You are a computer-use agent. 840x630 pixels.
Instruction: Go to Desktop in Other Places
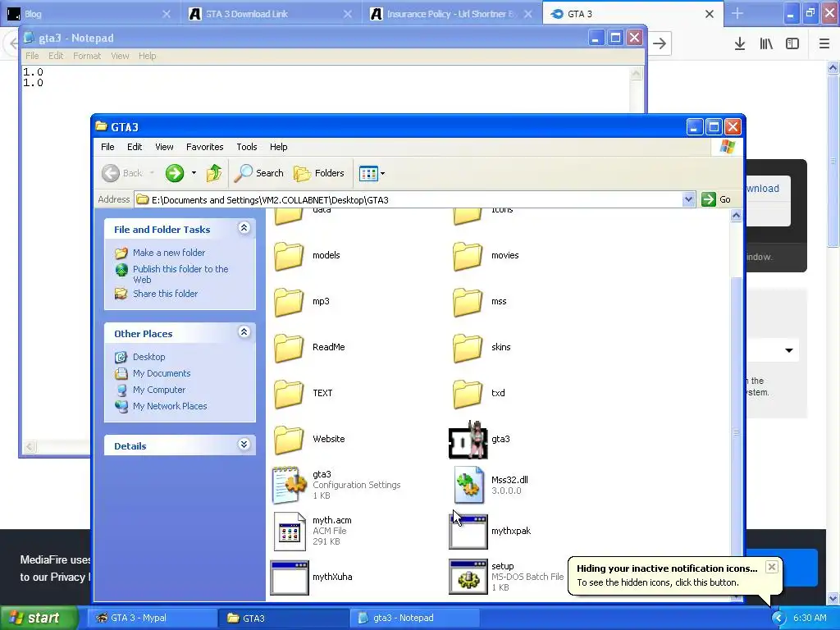149,357
